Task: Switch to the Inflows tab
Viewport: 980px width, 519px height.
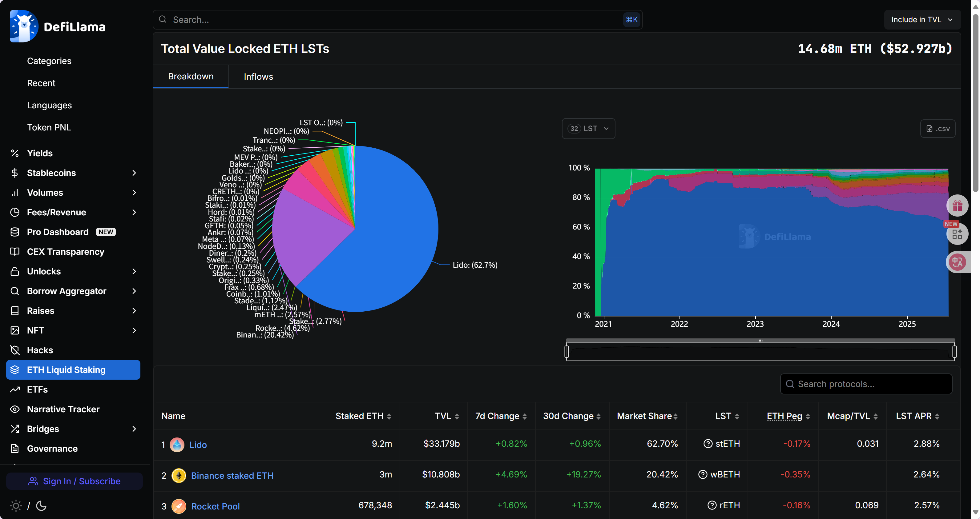Action: (x=258, y=76)
